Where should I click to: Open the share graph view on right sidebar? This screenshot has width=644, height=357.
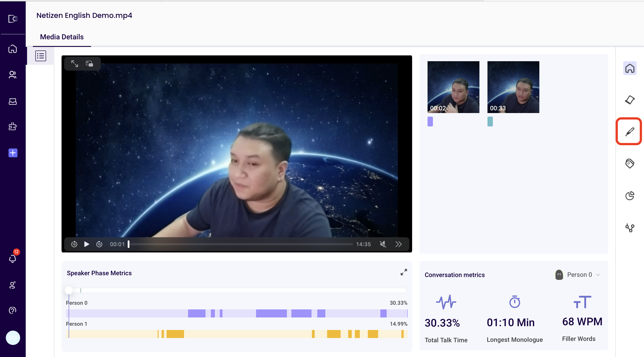tap(630, 228)
